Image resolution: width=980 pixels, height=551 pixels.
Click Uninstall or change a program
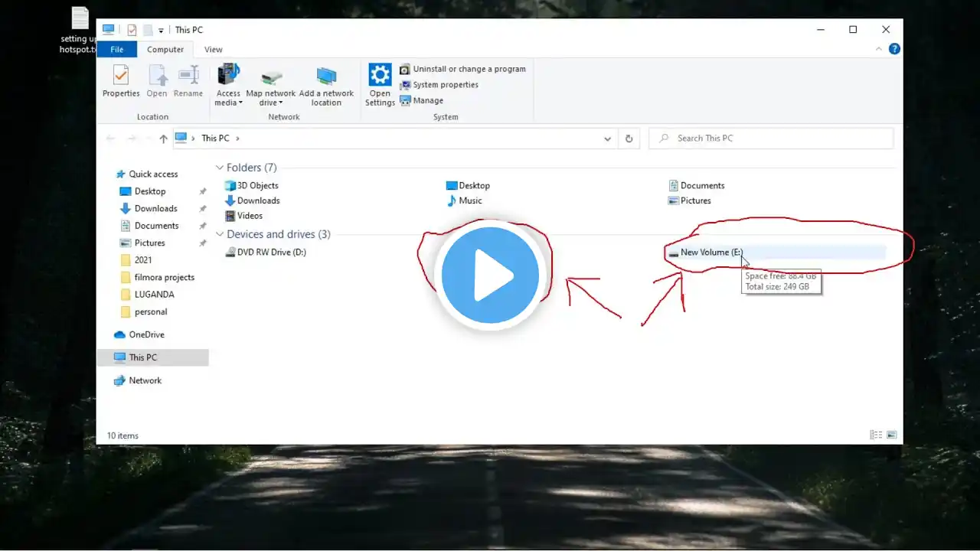point(462,69)
